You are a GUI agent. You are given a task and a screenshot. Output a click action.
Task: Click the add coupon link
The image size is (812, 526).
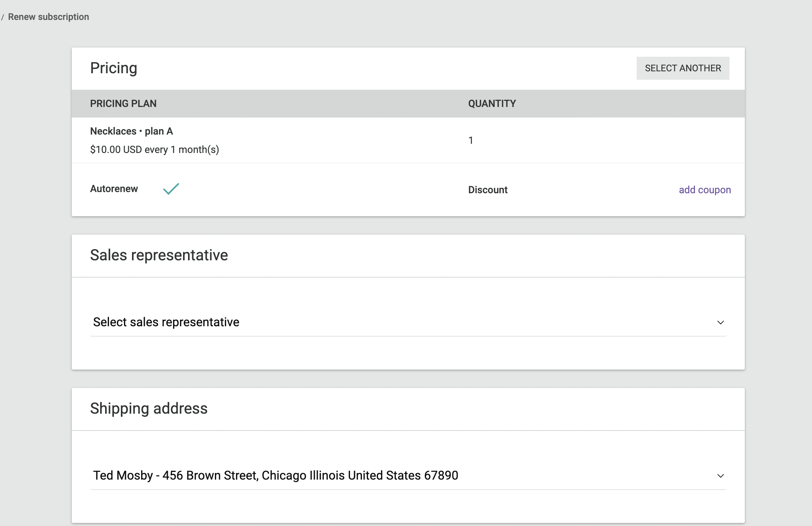click(x=705, y=190)
